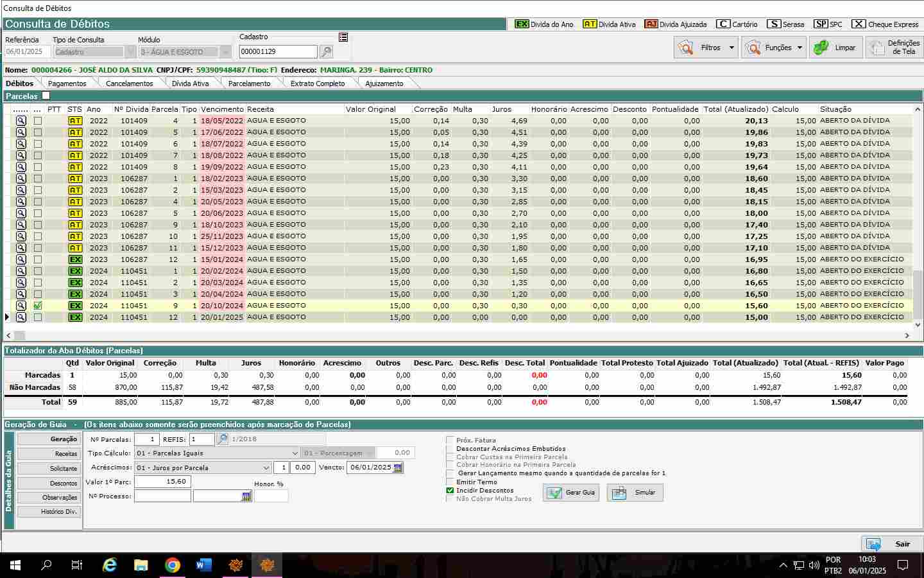
Task: Click the Limpar refresh button
Action: [x=835, y=48]
